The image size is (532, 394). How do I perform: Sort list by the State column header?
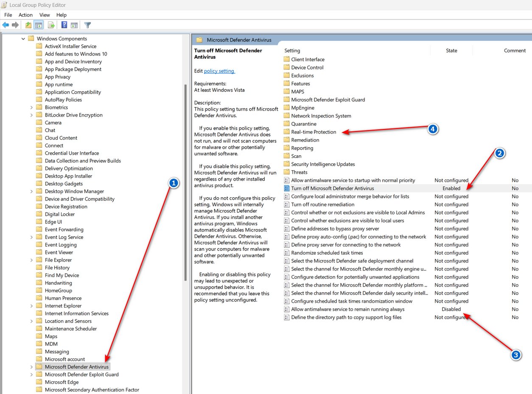451,50
